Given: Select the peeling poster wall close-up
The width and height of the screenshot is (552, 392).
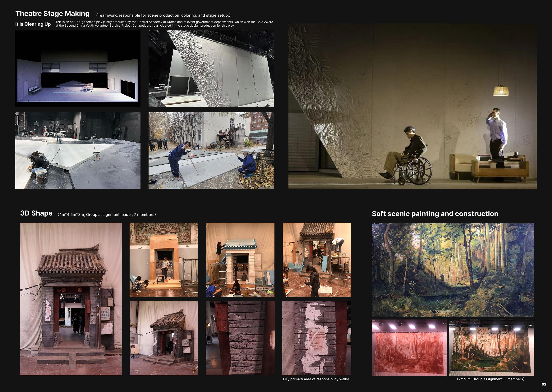Looking at the screenshot, I should (x=317, y=338).
